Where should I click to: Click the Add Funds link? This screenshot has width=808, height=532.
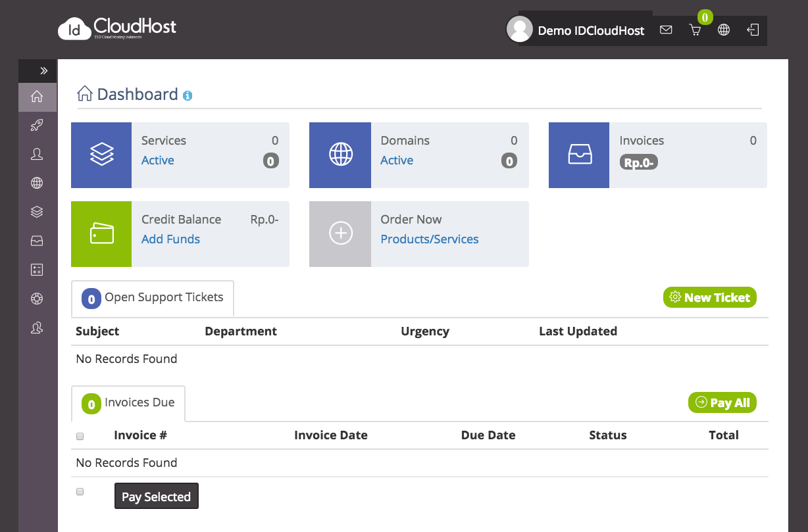point(170,239)
